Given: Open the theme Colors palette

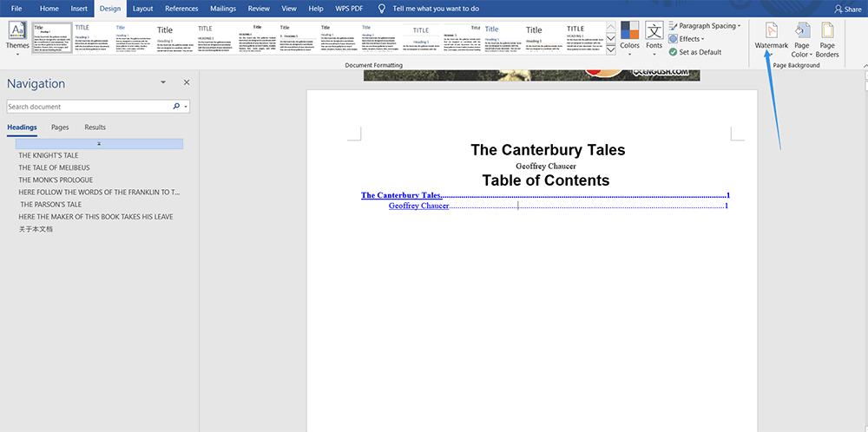Looking at the screenshot, I should [630, 36].
